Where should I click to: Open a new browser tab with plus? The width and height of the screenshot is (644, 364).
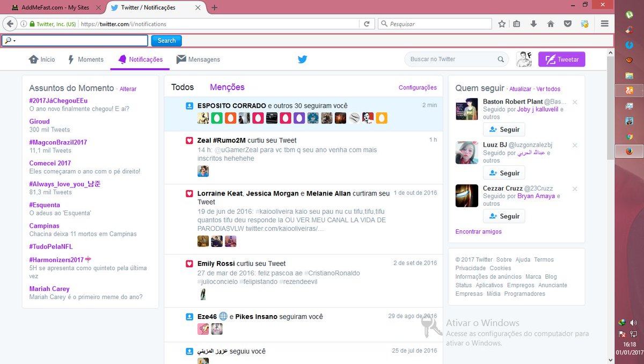215,8
